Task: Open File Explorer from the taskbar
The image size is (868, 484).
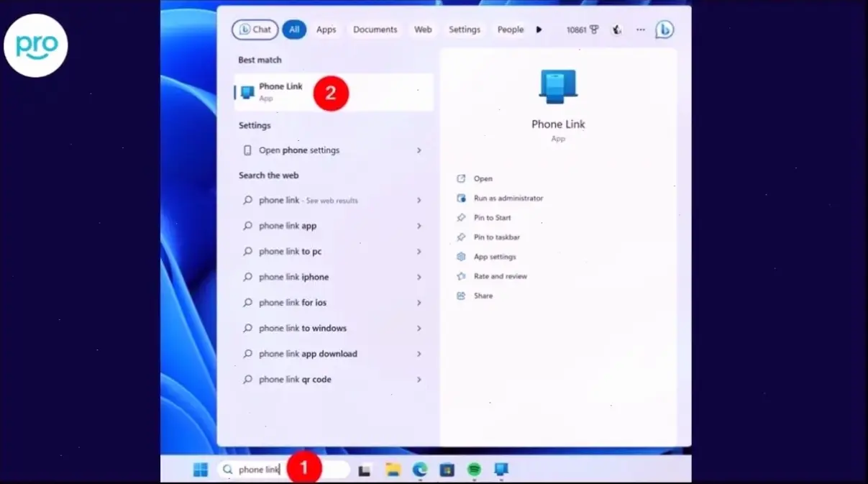Action: pos(393,470)
